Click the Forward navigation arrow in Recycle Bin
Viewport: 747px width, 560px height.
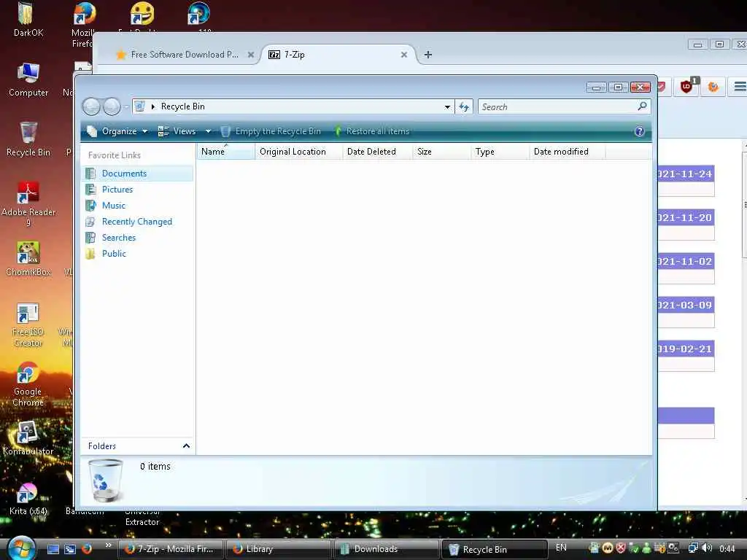pos(112,106)
